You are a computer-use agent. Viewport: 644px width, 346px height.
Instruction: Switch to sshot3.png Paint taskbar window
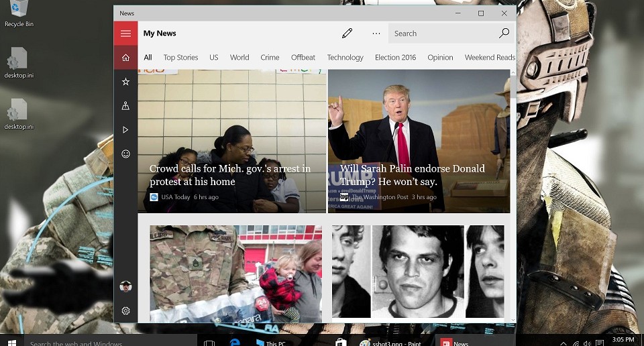tap(390, 343)
